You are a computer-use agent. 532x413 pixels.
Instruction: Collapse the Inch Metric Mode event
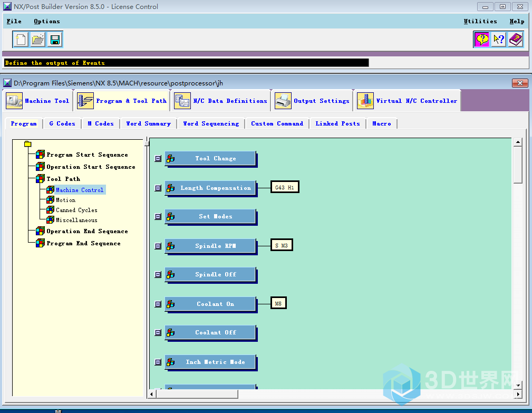coord(158,362)
